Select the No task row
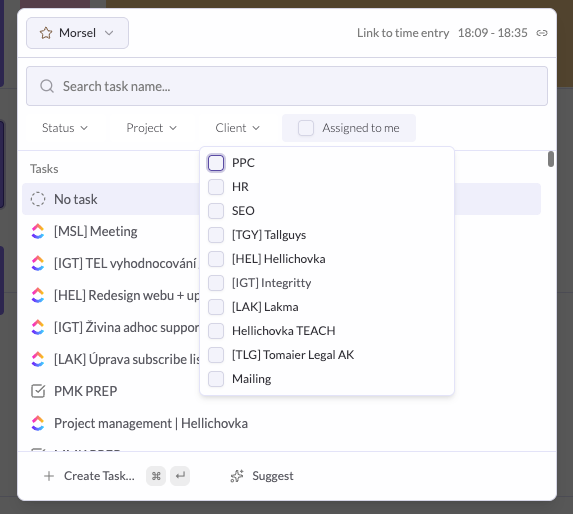The image size is (573, 514). click(281, 199)
